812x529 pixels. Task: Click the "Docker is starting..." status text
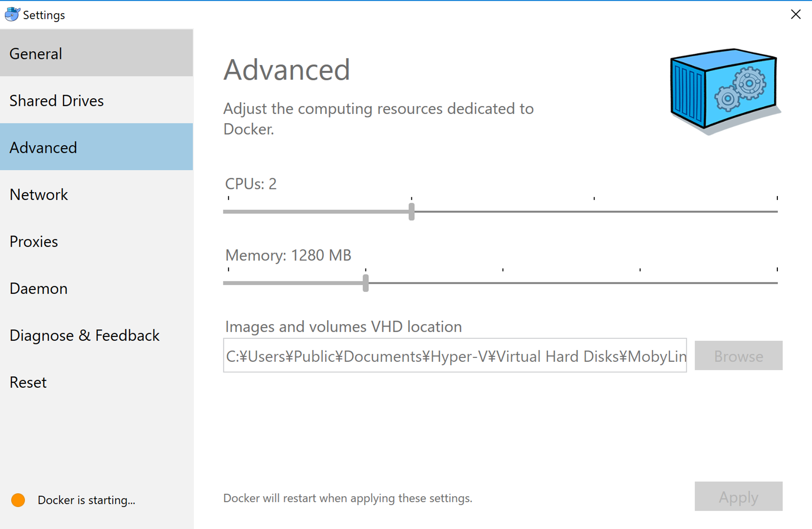coord(86,500)
